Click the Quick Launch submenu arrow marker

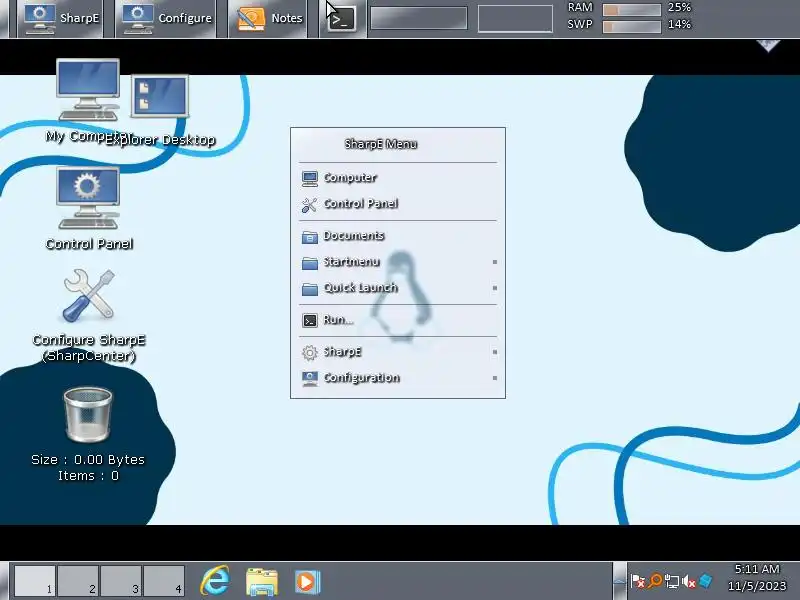click(x=494, y=288)
